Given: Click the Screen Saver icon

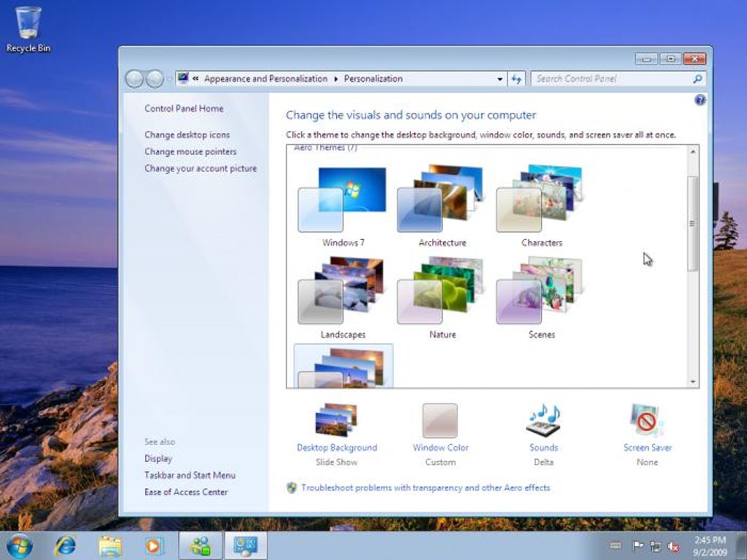Looking at the screenshot, I should [647, 420].
